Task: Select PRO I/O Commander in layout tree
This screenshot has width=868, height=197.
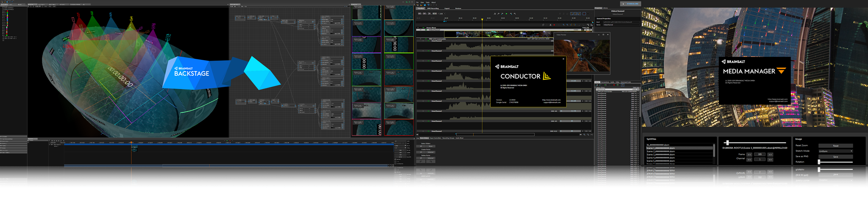Action: tap(618, 92)
